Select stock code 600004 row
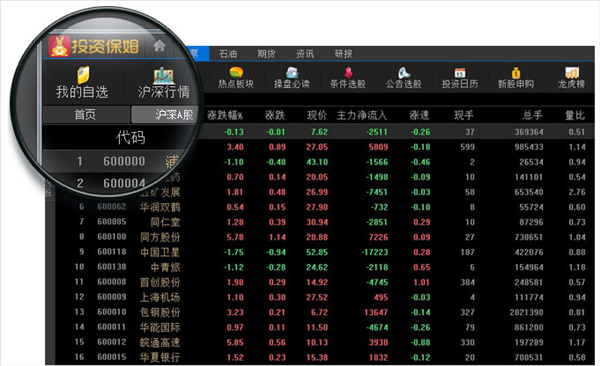Screen dimensions: 600x366 pyautogui.click(x=124, y=183)
